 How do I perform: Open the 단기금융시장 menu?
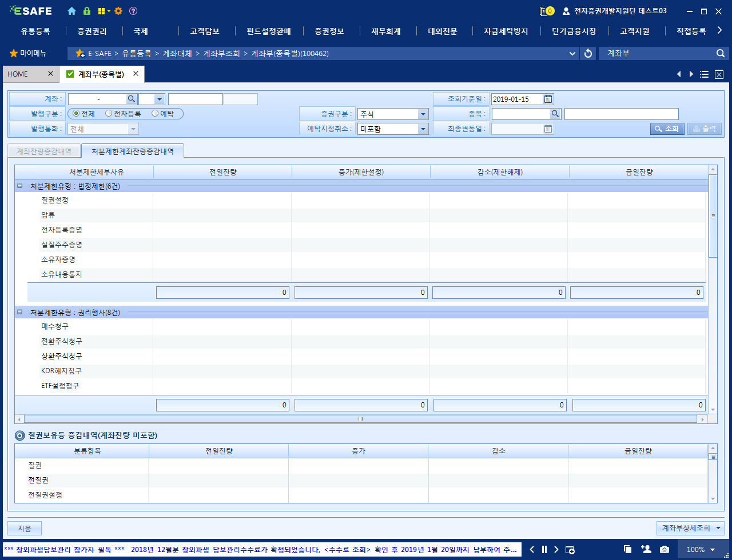click(574, 31)
